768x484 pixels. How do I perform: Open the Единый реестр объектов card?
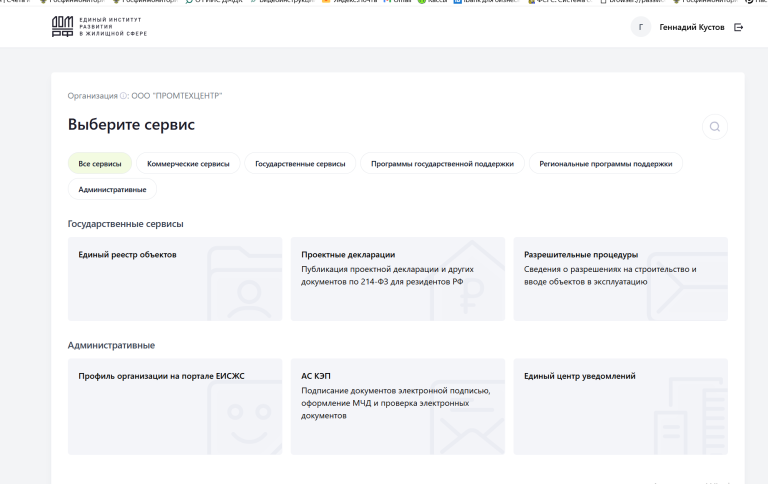click(175, 279)
